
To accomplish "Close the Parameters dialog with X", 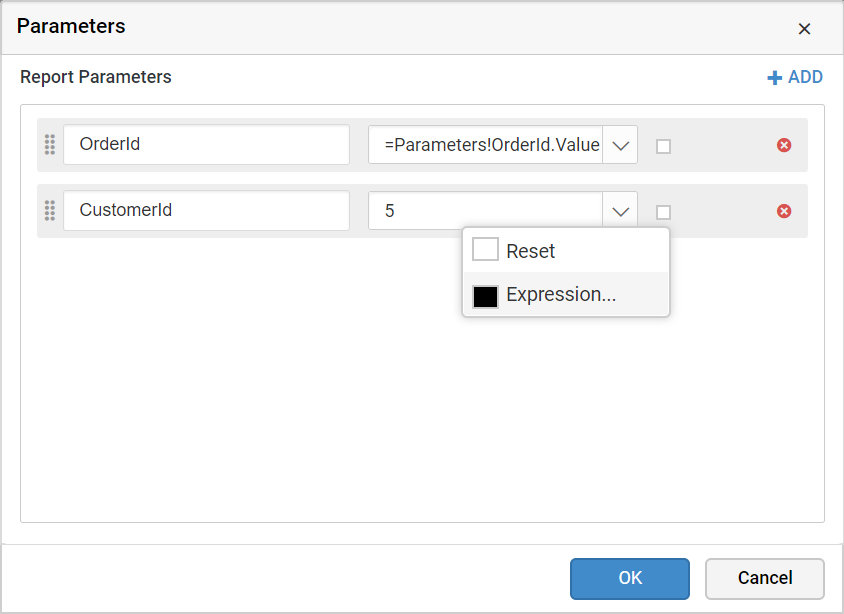I will click(804, 29).
